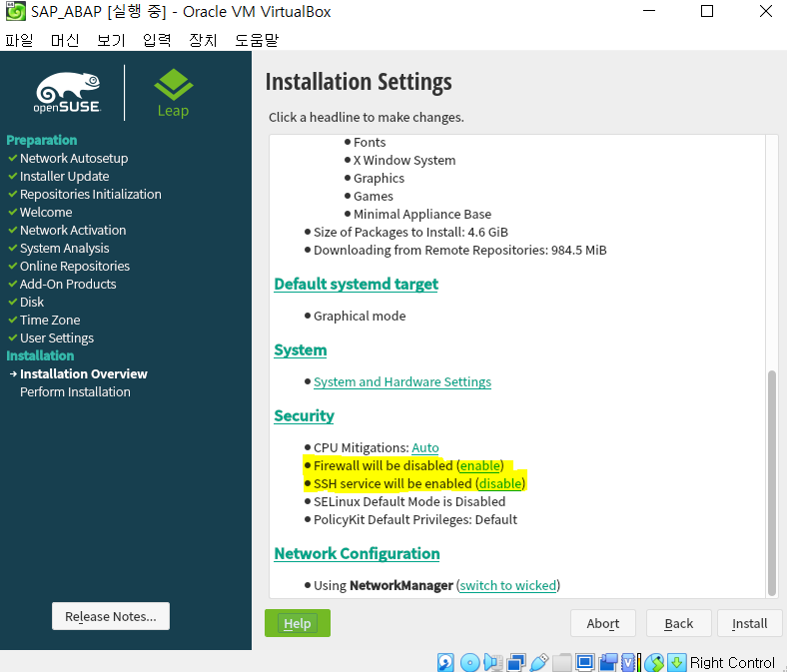
Task: Click the green Help button
Action: [298, 623]
